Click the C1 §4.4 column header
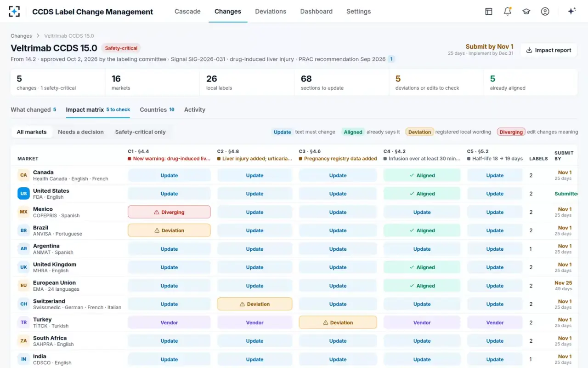 click(170, 155)
